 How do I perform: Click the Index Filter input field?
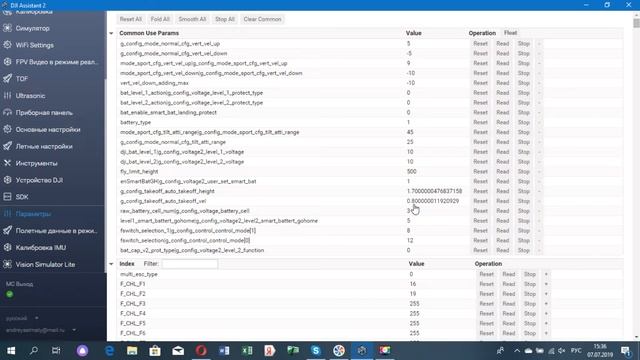tap(190, 264)
